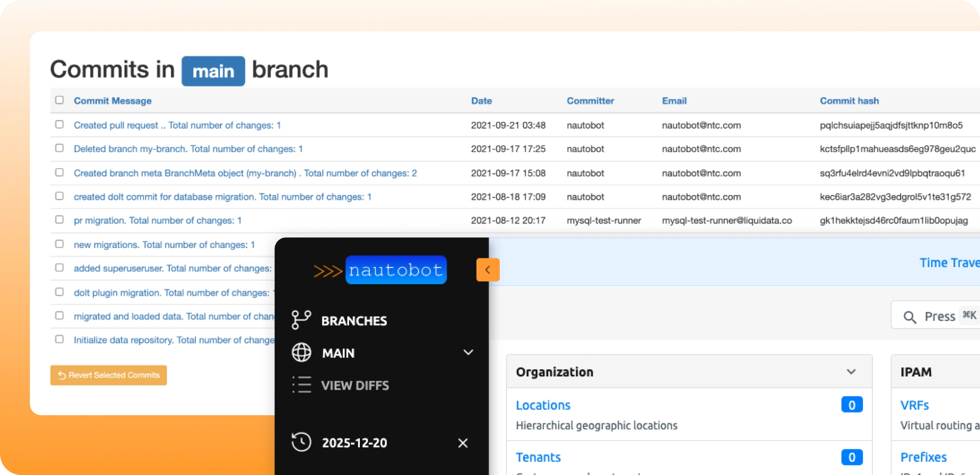This screenshot has width=980, height=475.
Task: Click the Revert Selected Commits button
Action: [109, 375]
